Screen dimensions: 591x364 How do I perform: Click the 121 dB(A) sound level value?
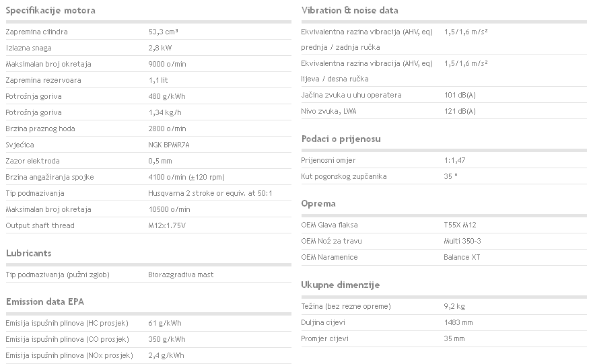tap(460, 111)
